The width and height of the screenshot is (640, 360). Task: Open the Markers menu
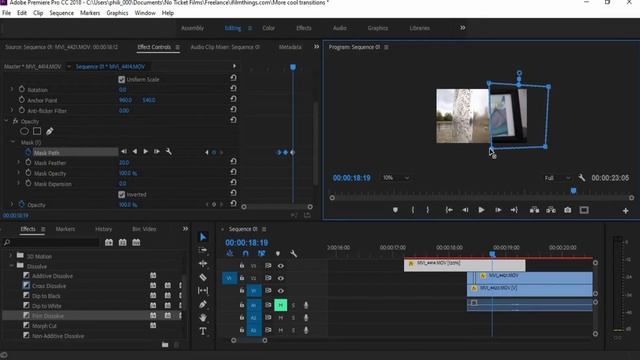click(90, 13)
